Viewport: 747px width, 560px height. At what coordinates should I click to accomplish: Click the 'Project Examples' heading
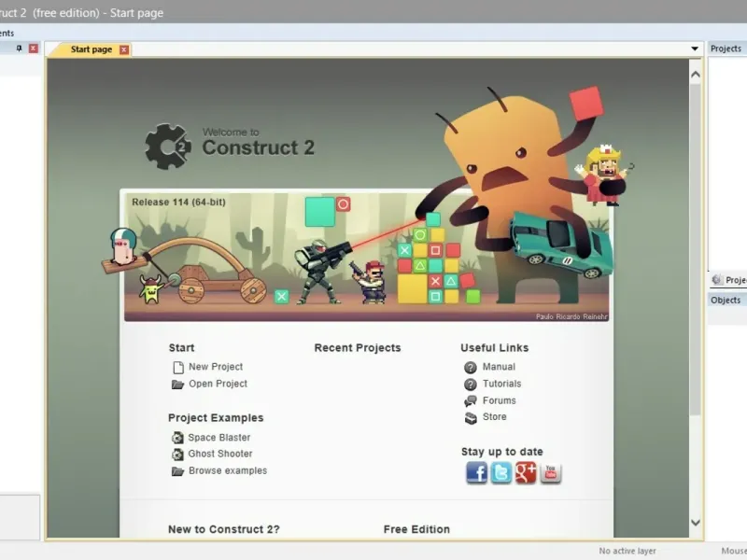pos(216,417)
